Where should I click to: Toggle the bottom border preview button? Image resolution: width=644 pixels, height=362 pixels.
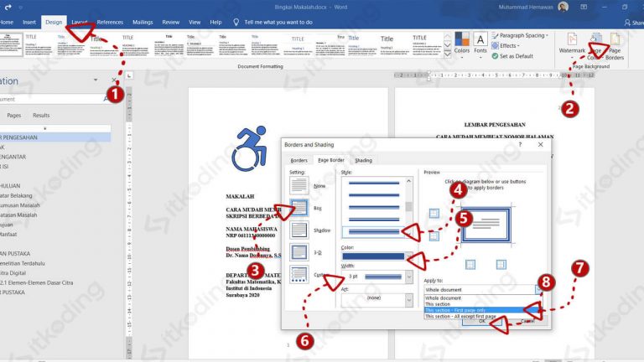coord(434,236)
